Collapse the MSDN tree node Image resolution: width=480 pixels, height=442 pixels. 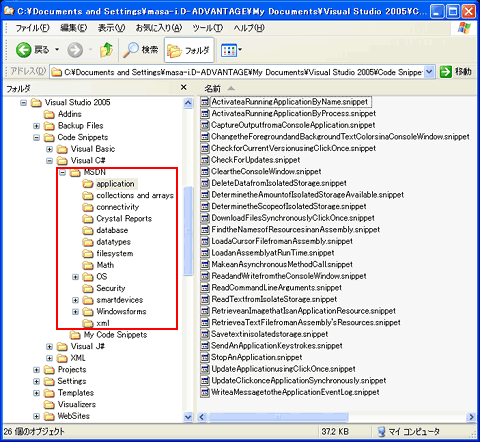[x=62, y=172]
